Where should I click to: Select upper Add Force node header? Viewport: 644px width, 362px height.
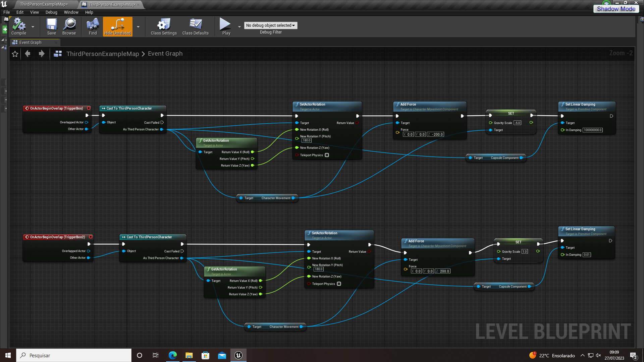pyautogui.click(x=430, y=106)
